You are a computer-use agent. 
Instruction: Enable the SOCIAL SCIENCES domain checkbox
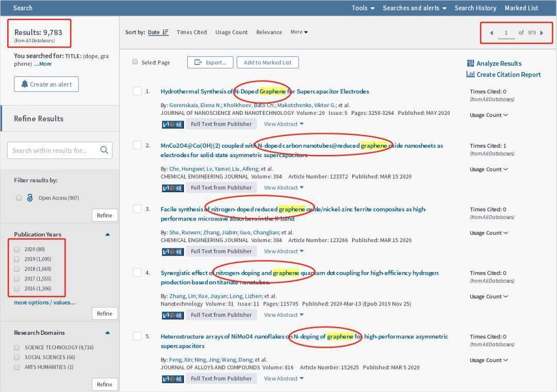17,357
